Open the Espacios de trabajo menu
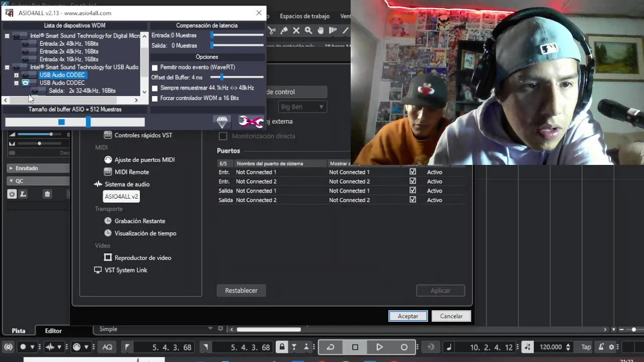Viewport: 644px width, 362px height. [304, 16]
